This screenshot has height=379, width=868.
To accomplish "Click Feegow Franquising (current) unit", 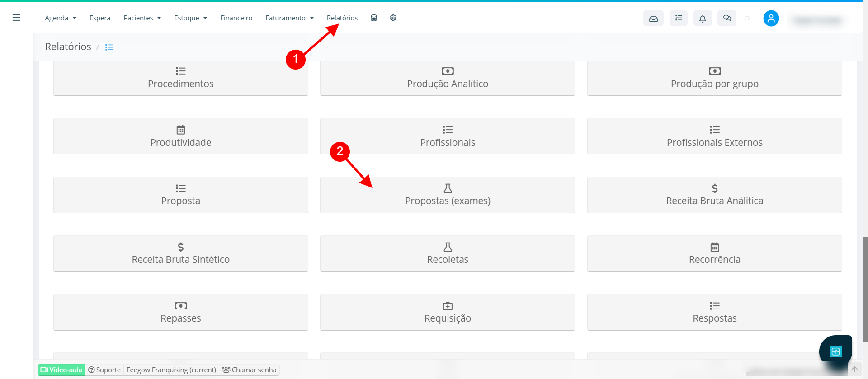I will (171, 370).
